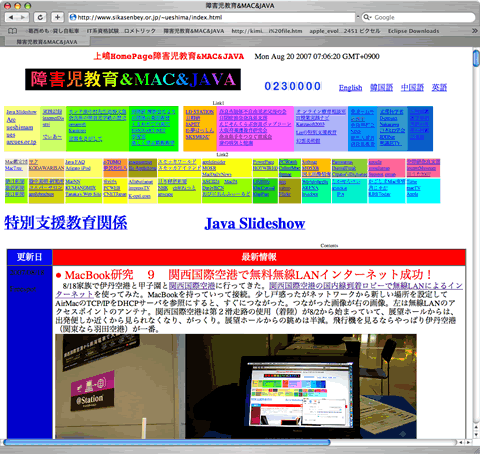Show the hidden bookmarks with the double-chevron overflow

click(475, 31)
